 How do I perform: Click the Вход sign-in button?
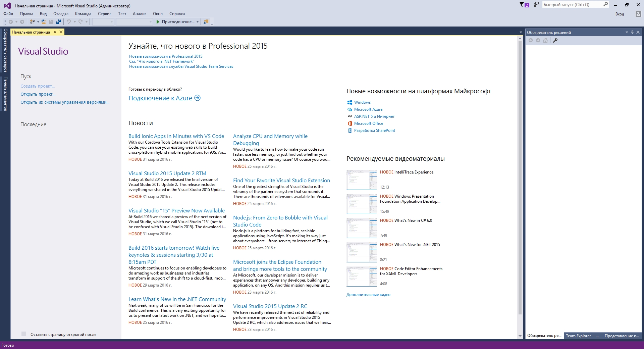click(620, 14)
